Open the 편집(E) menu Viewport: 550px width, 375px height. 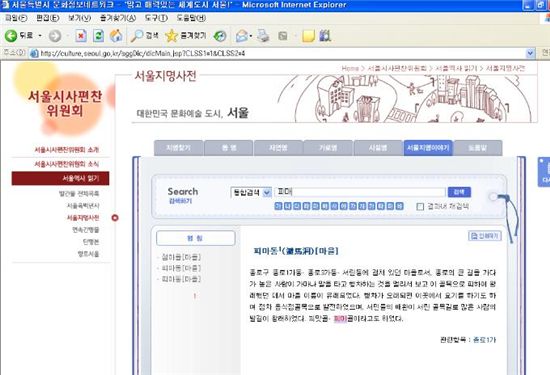[47, 18]
